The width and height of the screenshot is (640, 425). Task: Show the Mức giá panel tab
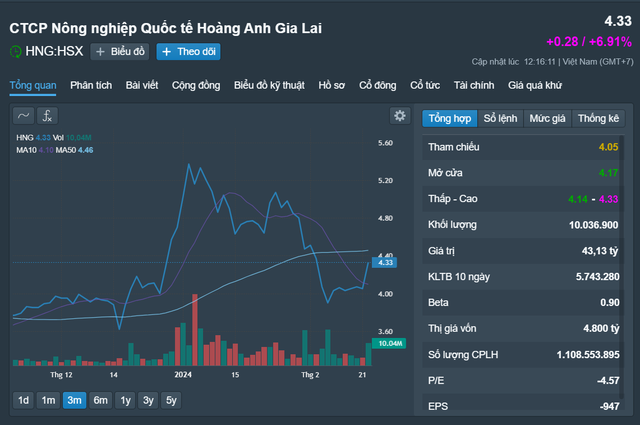[x=547, y=118]
